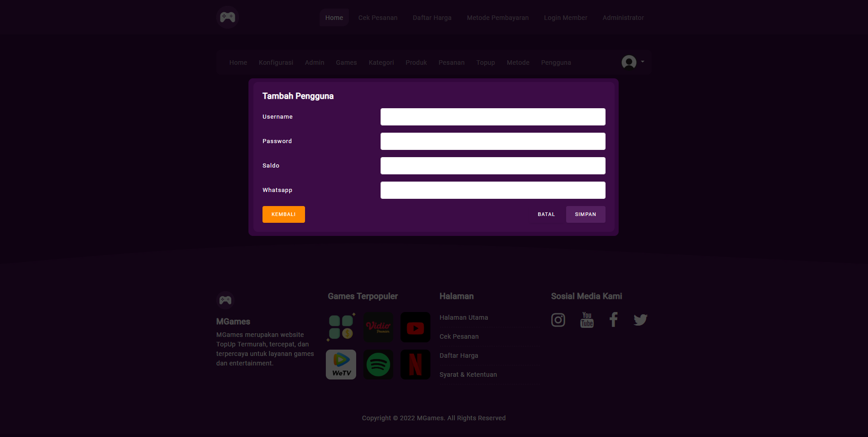Focus the Username input field
Image resolution: width=868 pixels, height=437 pixels.
pos(493,117)
